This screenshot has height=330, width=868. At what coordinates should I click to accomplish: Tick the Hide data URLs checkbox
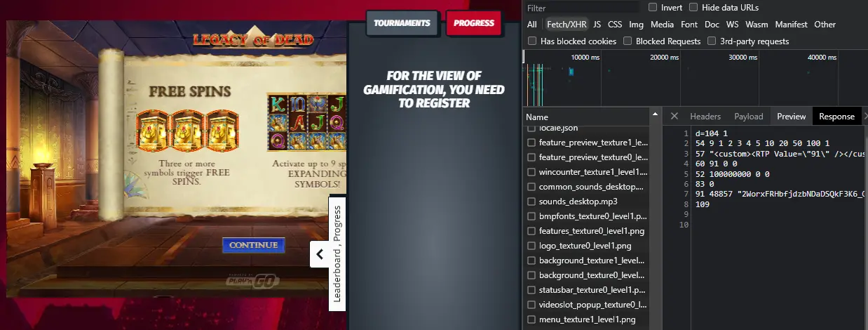pos(693,7)
